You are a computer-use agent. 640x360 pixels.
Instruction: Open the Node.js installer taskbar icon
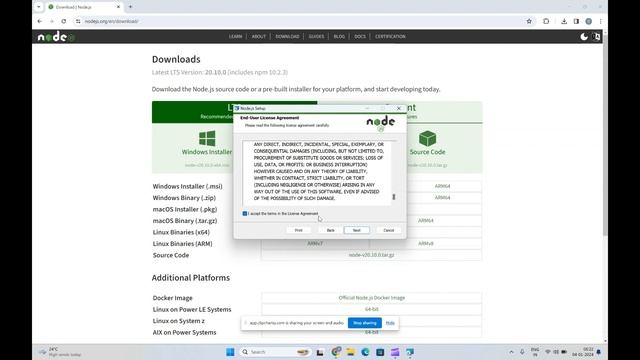[410, 352]
